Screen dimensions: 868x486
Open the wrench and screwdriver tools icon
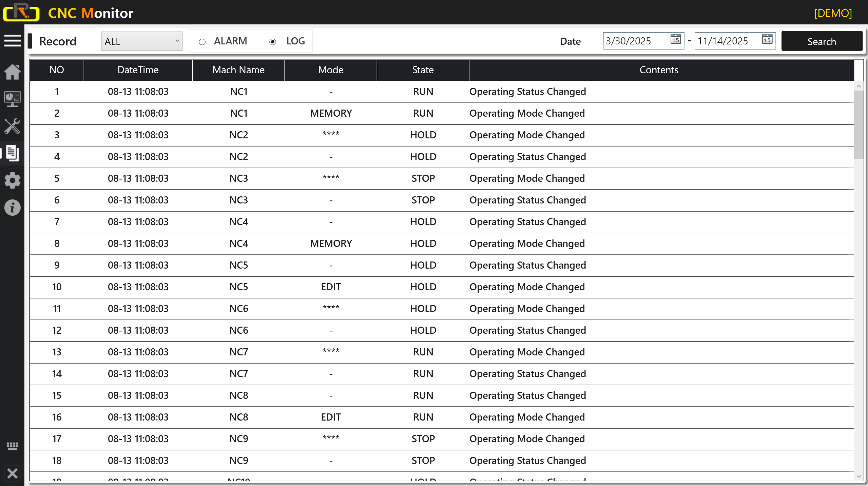[12, 126]
